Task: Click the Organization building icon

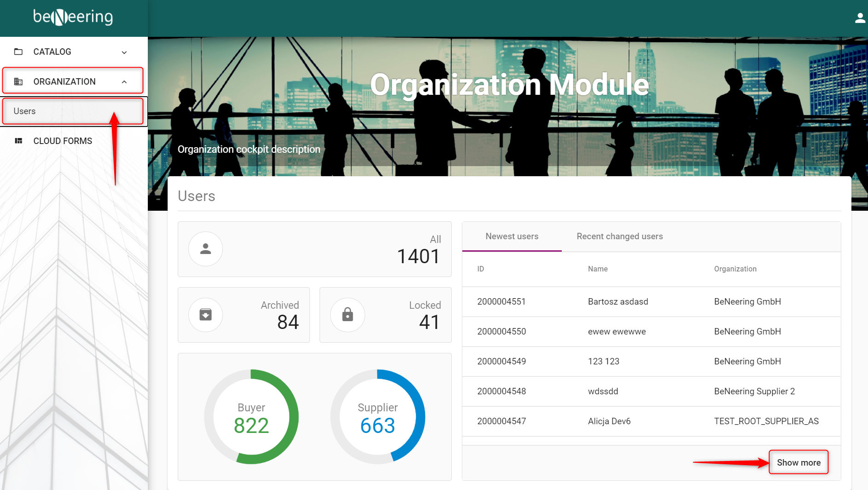Action: [18, 81]
